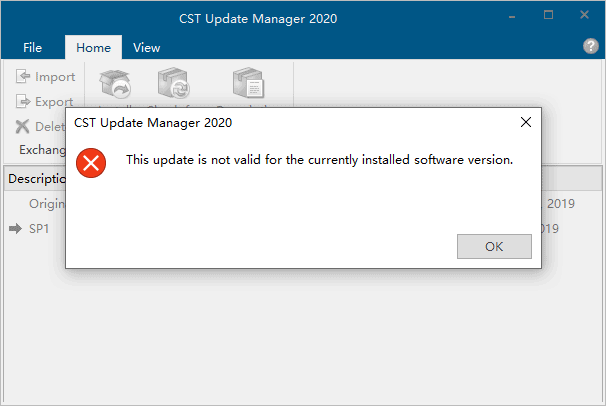The width and height of the screenshot is (606, 406).
Task: Click the package icon with document notes
Action: [249, 83]
